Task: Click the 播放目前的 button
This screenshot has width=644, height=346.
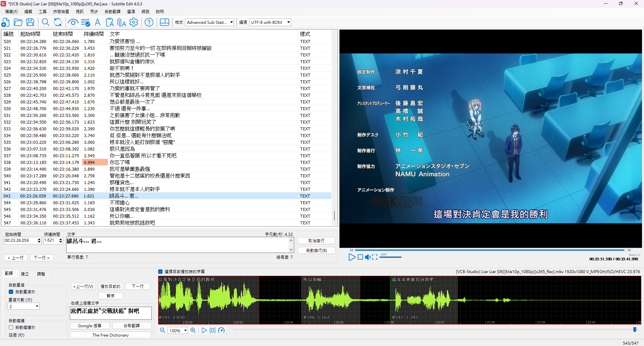Action: point(110,287)
